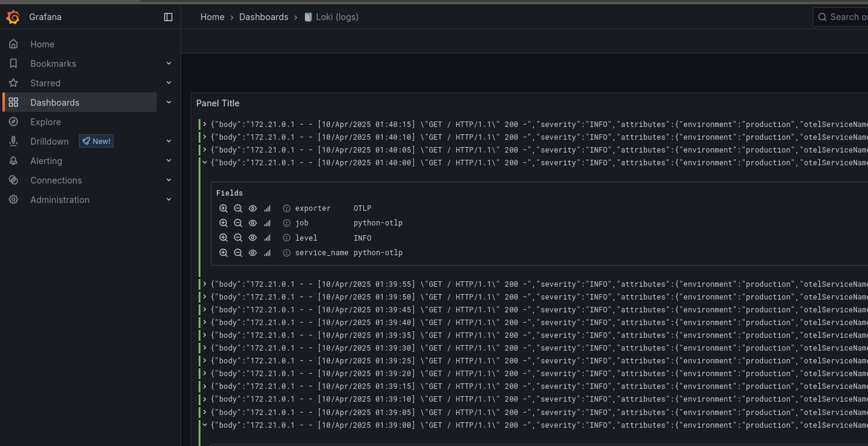Click the stats bar icon for exporter
Screen dimensions: 868x446
pyautogui.click(x=267, y=208)
